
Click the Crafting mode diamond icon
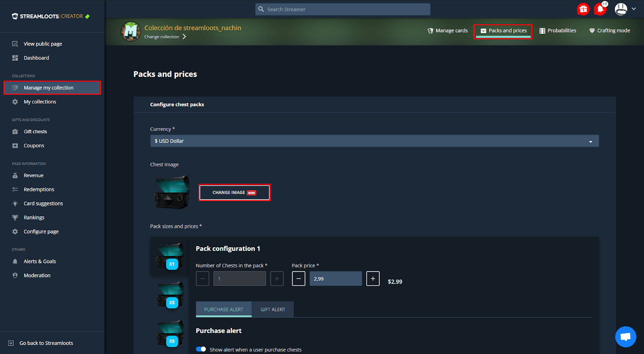tap(592, 31)
